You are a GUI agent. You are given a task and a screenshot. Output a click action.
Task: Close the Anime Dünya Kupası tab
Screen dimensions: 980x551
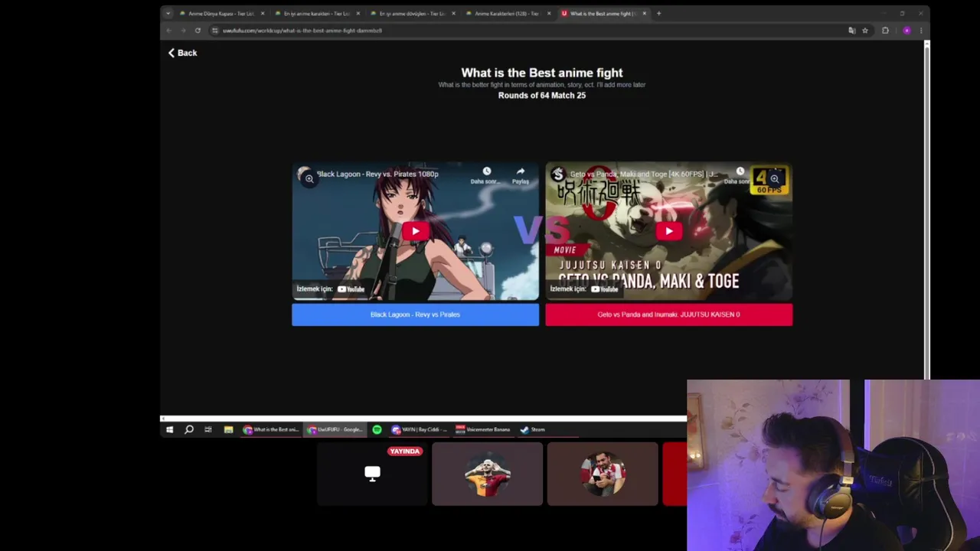(263, 13)
